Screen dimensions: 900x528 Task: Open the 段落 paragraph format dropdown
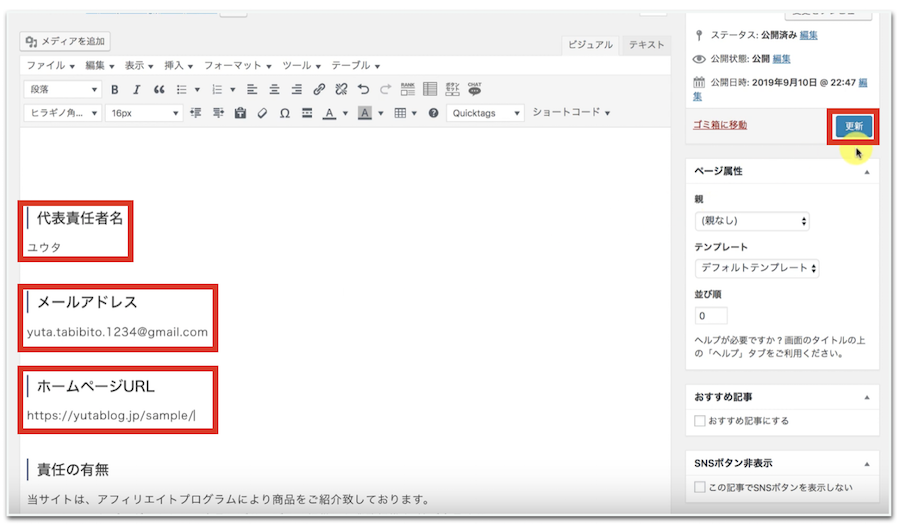tap(62, 89)
